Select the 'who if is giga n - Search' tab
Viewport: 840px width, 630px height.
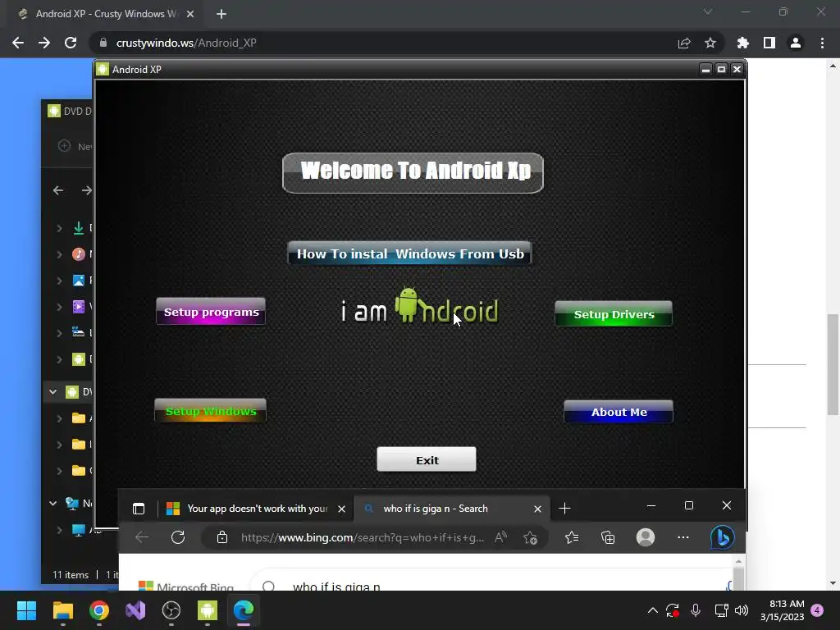pos(450,509)
